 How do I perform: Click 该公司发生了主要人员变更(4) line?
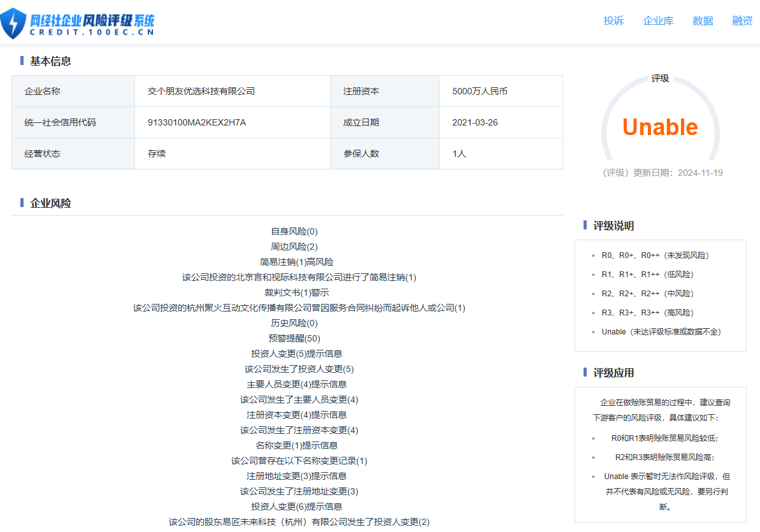299,399
